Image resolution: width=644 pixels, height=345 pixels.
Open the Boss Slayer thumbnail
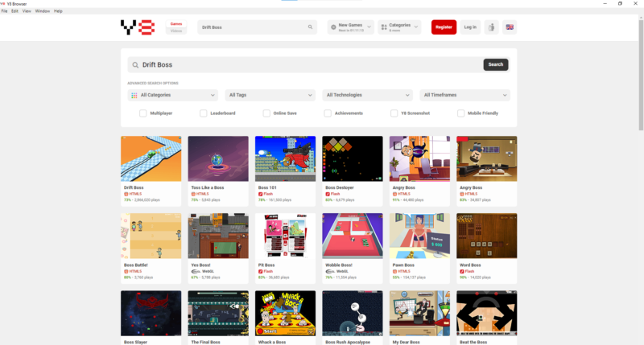(x=151, y=314)
